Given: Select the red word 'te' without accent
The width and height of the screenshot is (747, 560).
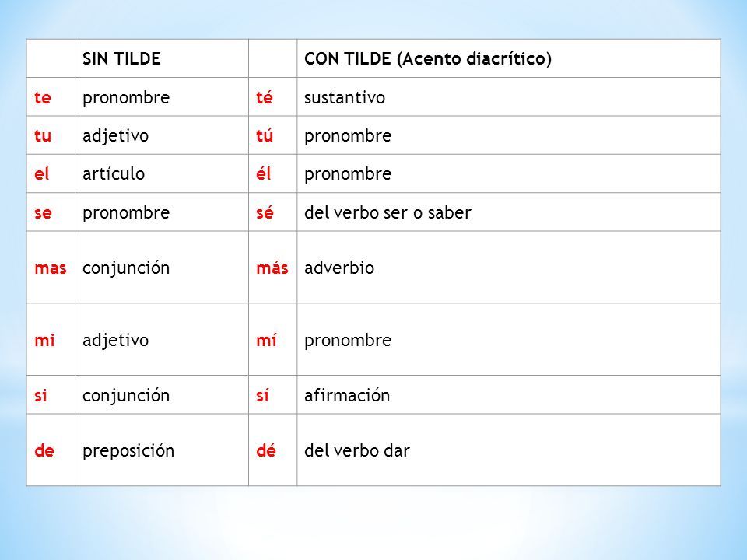Looking at the screenshot, I should (42, 97).
